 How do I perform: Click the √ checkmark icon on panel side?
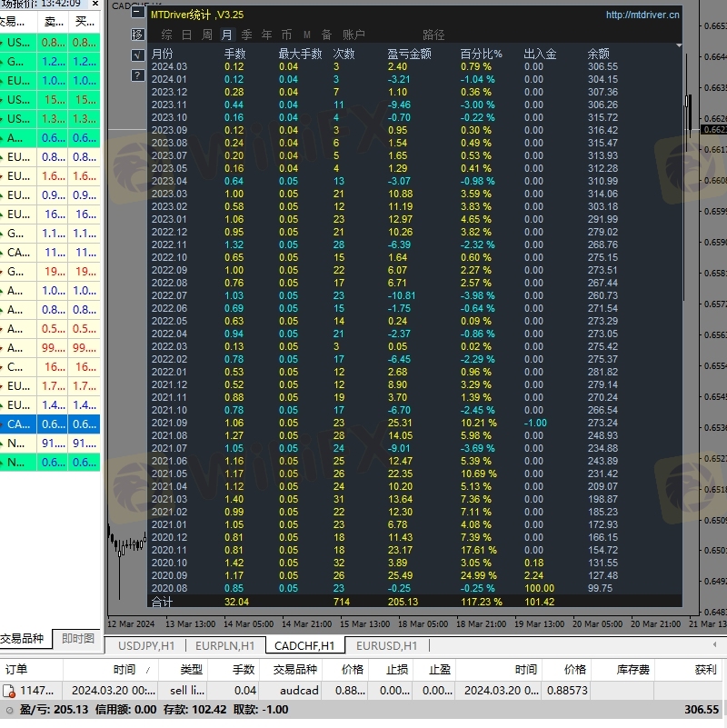pos(138,55)
